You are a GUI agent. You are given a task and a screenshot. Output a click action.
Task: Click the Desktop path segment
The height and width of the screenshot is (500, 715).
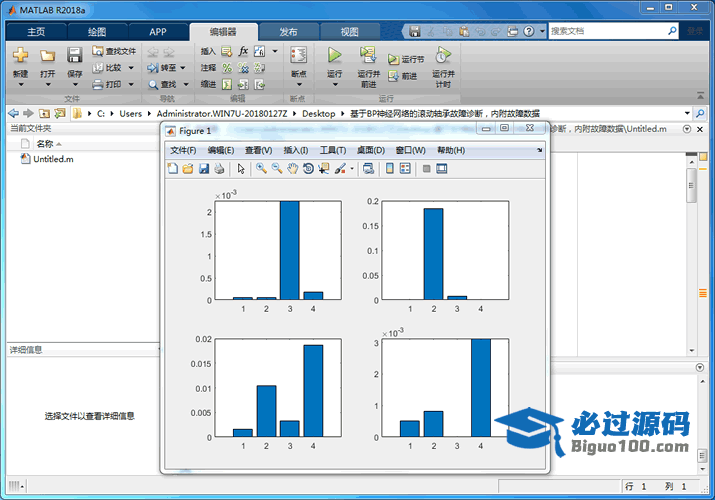point(318,113)
